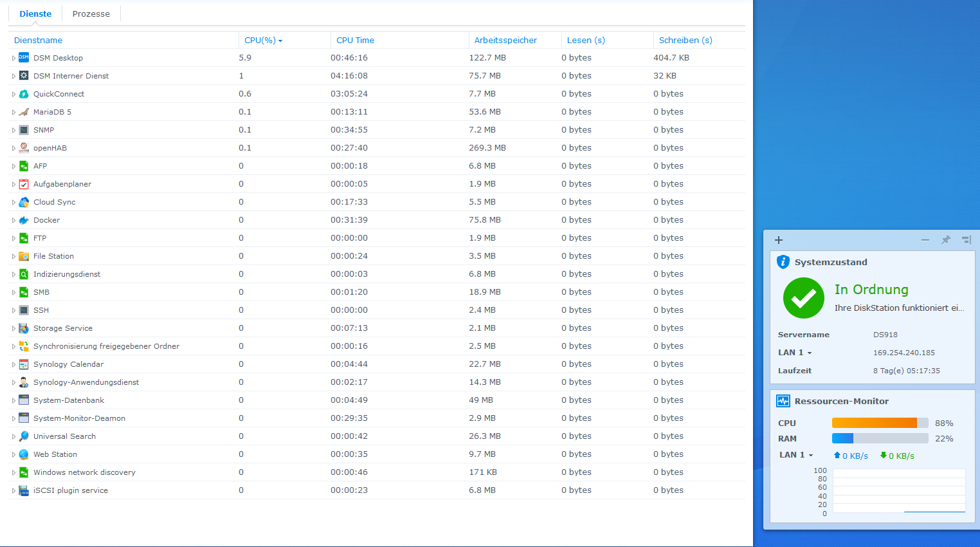
Task: Expand the openHAB row
Action: click(x=14, y=148)
